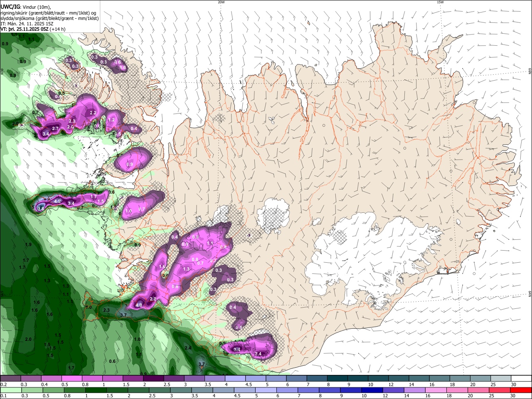
Task: Select the 3.8 snowfall value on the map
Action: pyautogui.click(x=41, y=208)
